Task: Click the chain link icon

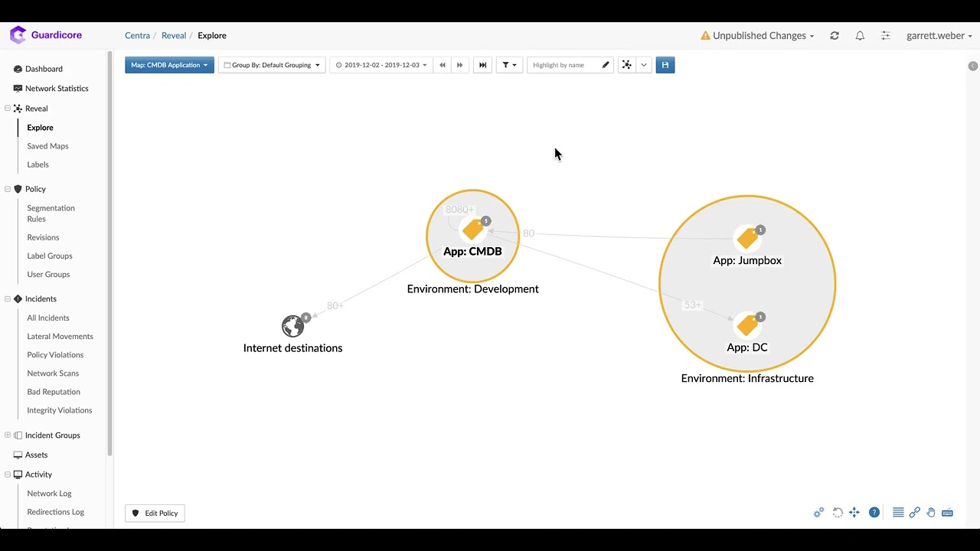Action: pos(914,513)
